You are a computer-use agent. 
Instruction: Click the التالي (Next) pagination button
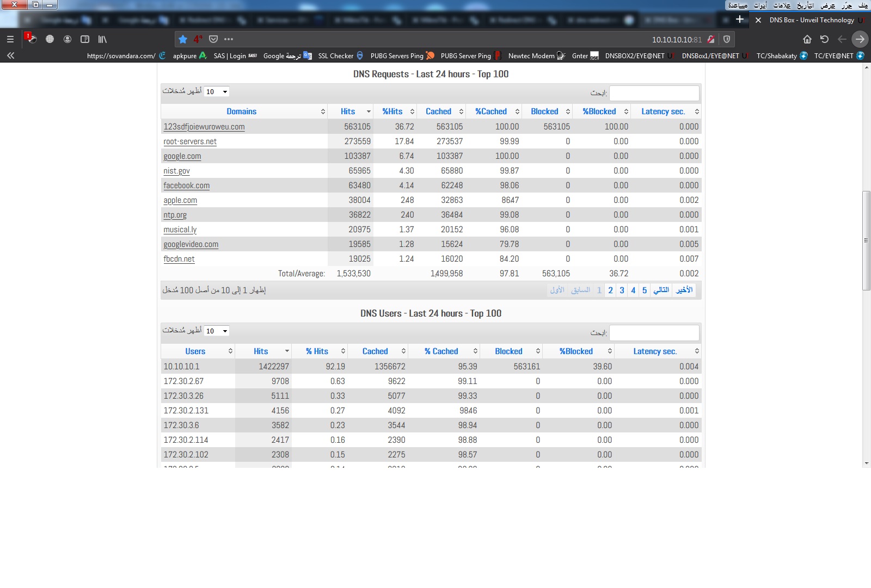coord(661,290)
